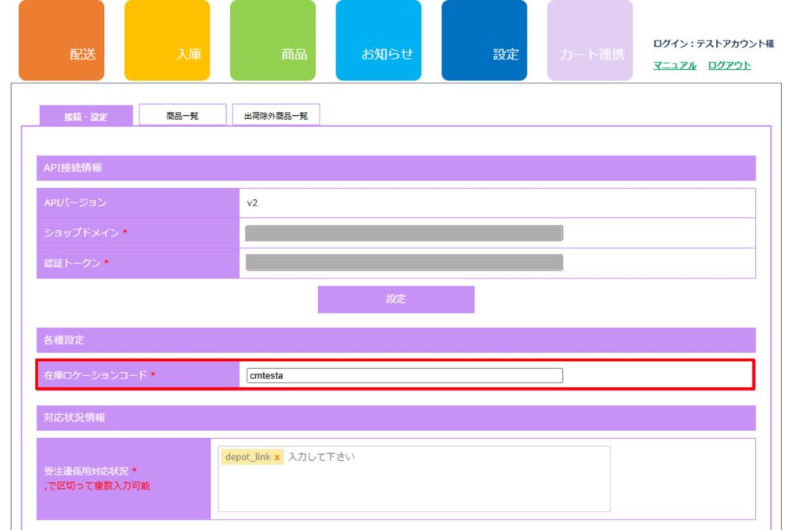Viewport: 812px width, 530px height.
Task: Open the yellow 入庫 navigation tile
Action: point(167,40)
